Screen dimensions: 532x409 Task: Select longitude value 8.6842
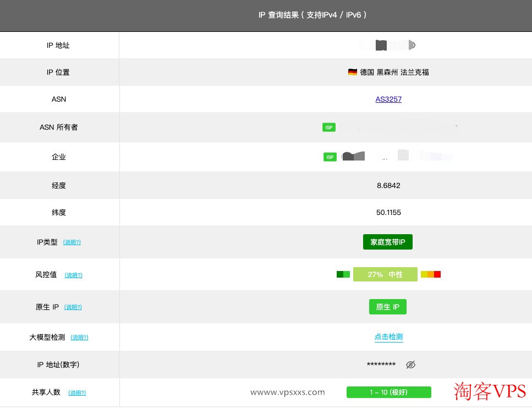[x=388, y=185]
